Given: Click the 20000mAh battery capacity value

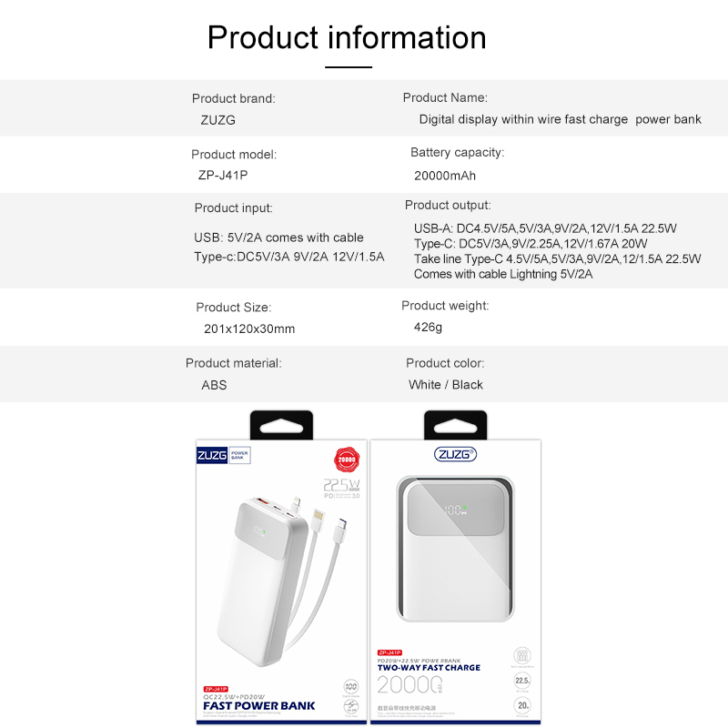Looking at the screenshot, I should pyautogui.click(x=445, y=176).
